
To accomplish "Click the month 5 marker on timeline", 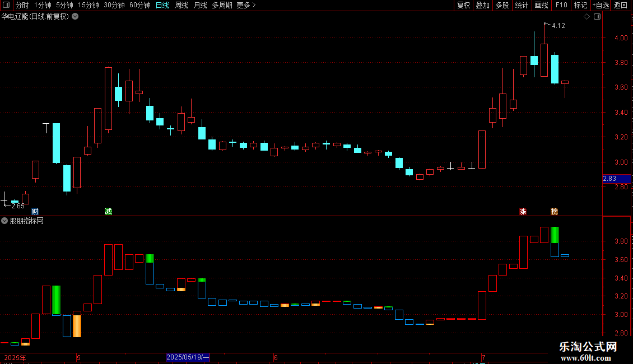I will (79, 357).
